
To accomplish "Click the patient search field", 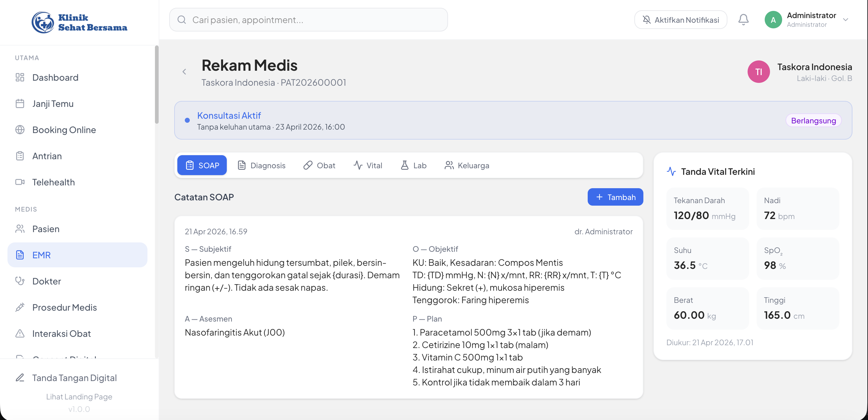I will (x=308, y=20).
